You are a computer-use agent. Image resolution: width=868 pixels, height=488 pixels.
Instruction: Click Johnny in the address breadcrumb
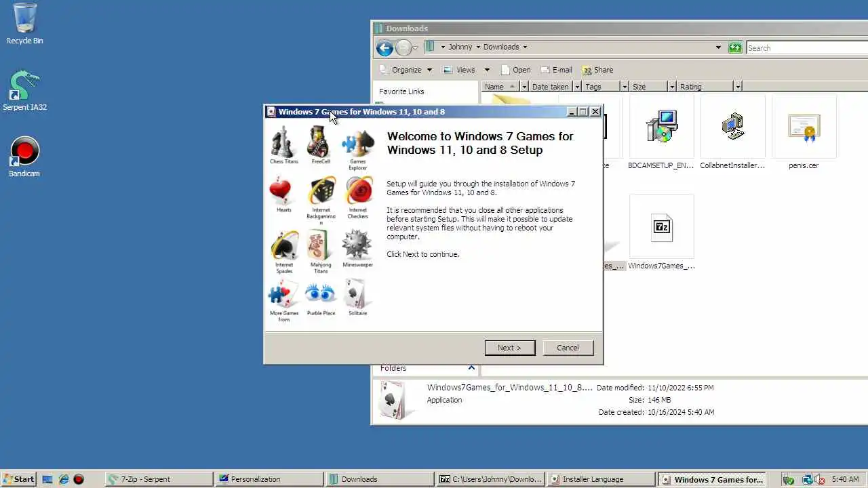click(460, 47)
